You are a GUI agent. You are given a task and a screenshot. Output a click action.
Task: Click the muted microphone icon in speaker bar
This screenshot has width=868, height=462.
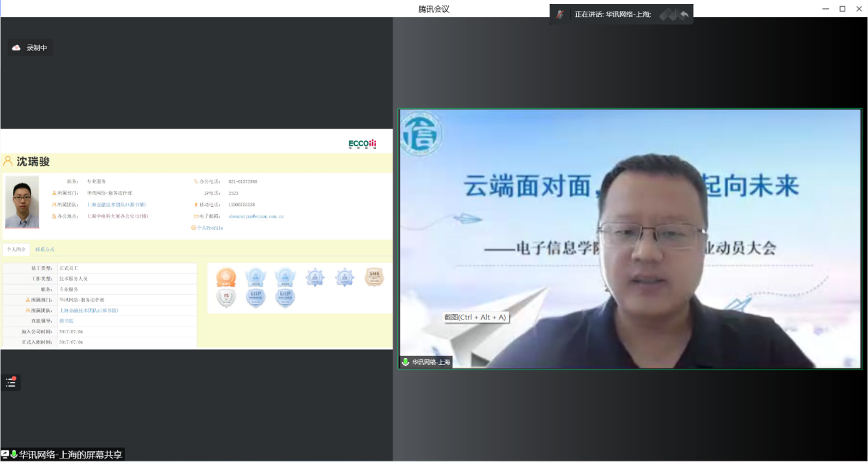(x=560, y=14)
